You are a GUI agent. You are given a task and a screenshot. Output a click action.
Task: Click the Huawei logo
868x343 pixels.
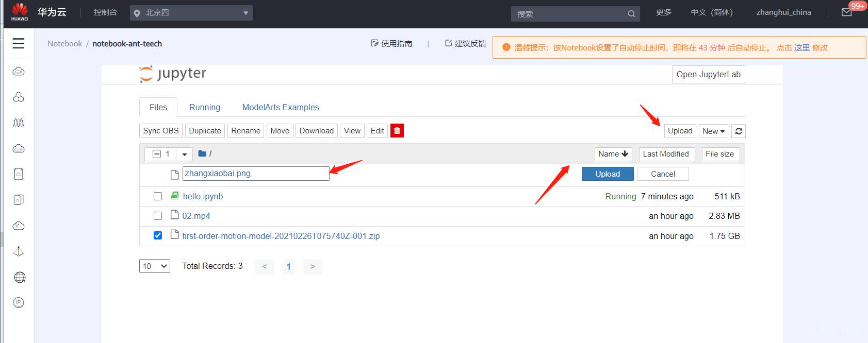coord(20,12)
